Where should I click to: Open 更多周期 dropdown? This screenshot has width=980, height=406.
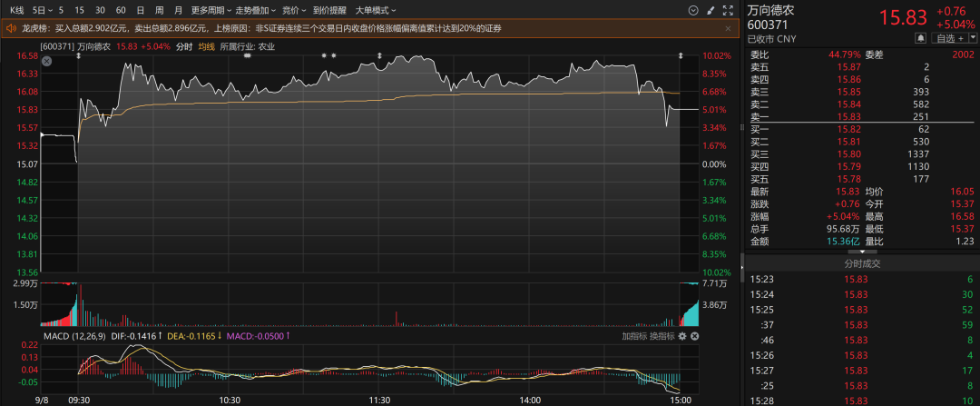(211, 11)
